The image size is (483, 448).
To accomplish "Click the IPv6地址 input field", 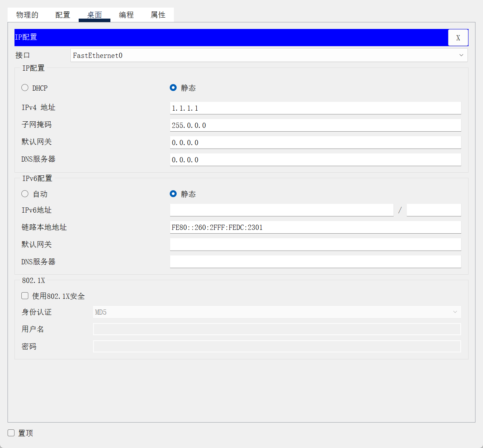I will tap(282, 210).
